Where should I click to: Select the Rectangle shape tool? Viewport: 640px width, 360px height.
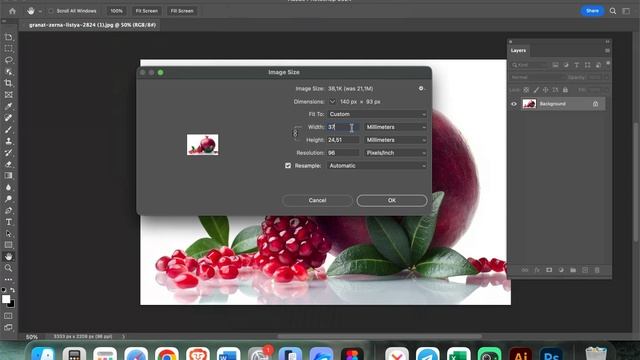9,245
